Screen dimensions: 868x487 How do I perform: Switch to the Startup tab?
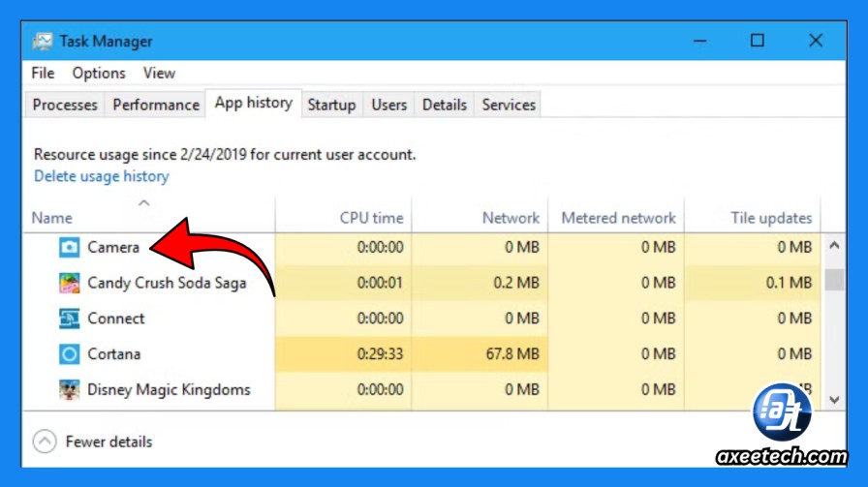point(331,105)
